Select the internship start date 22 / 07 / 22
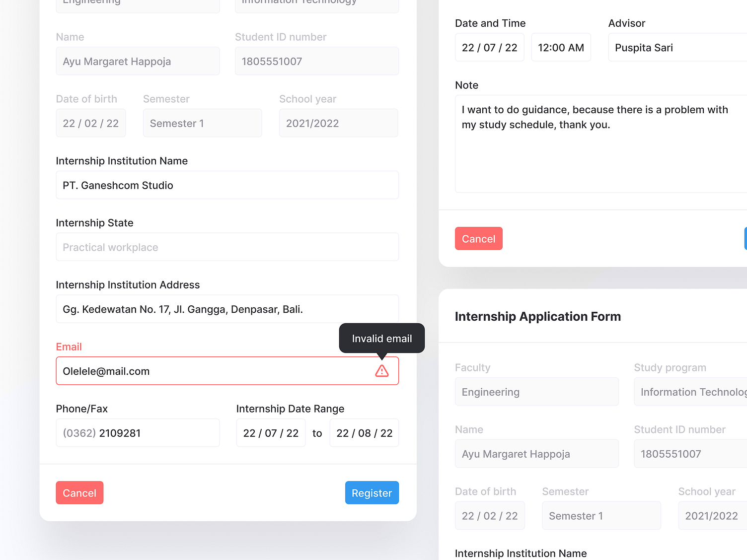The width and height of the screenshot is (747, 560). 271,432
